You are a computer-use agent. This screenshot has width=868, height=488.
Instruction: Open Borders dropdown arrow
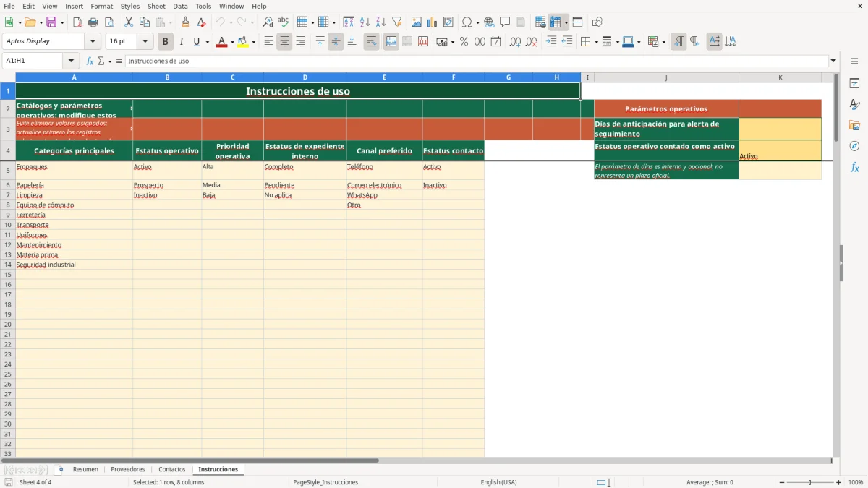(x=595, y=42)
